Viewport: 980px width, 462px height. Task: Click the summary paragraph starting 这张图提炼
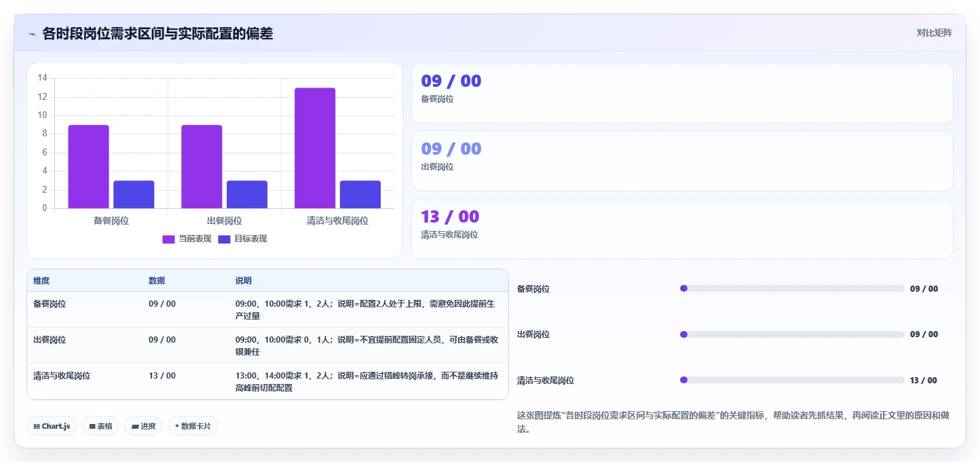733,422
